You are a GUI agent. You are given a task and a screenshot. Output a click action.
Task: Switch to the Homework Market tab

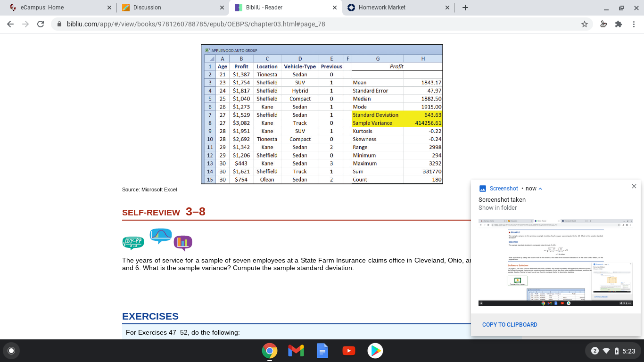click(x=397, y=8)
